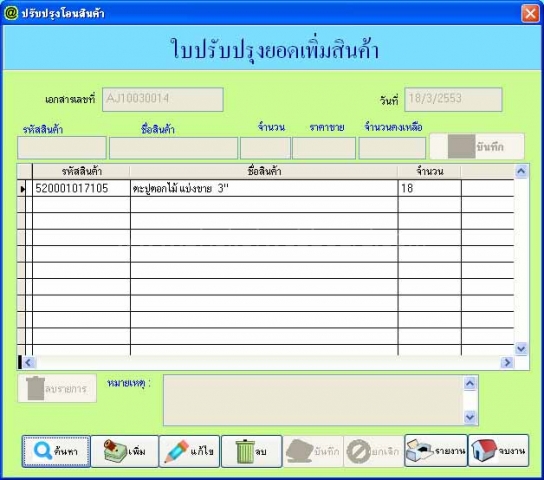Click the แก้ไข pencil edit button

189,451
